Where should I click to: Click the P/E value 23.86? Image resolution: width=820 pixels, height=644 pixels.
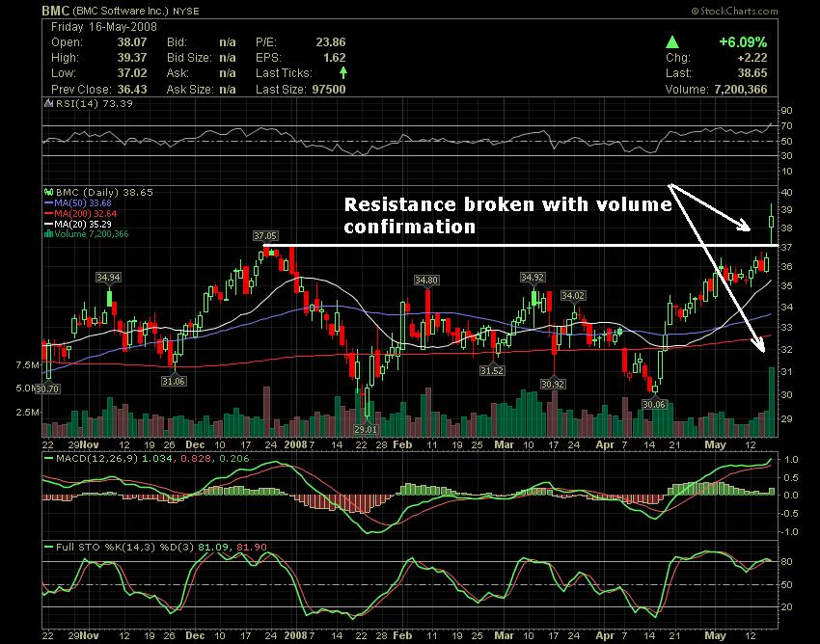(x=331, y=41)
